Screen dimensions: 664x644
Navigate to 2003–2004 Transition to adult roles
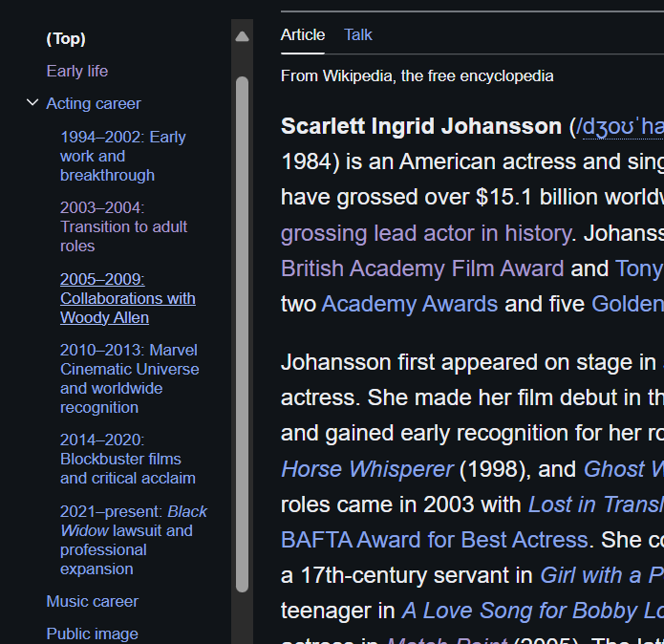pyautogui.click(x=123, y=226)
